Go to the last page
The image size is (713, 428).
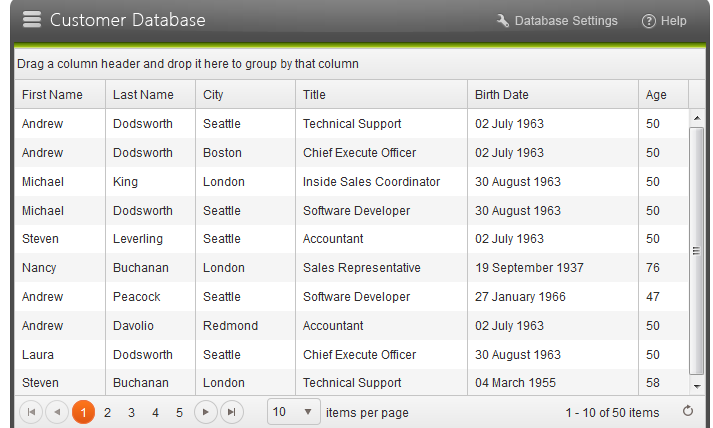[x=231, y=412]
